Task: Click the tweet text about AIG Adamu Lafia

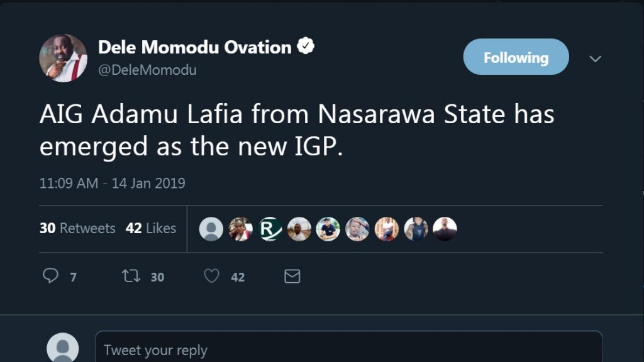Action: pyautogui.click(x=297, y=131)
